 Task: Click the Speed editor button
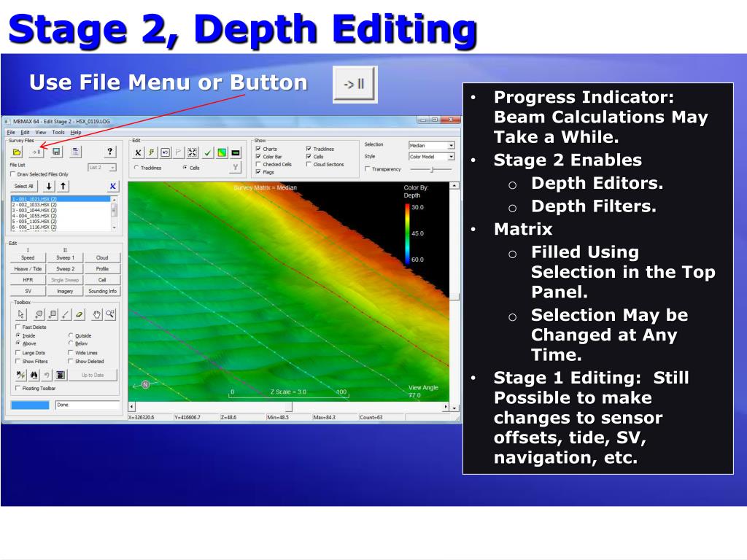28,257
